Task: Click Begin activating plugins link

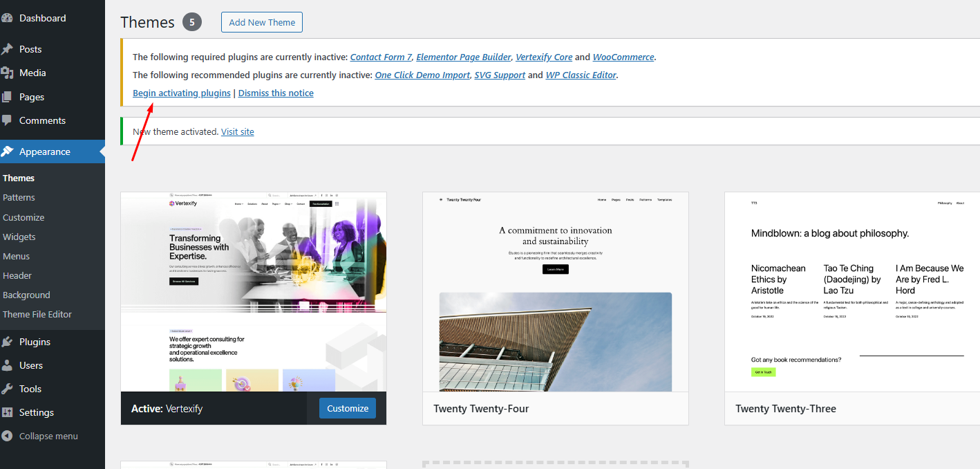Action: 182,93
